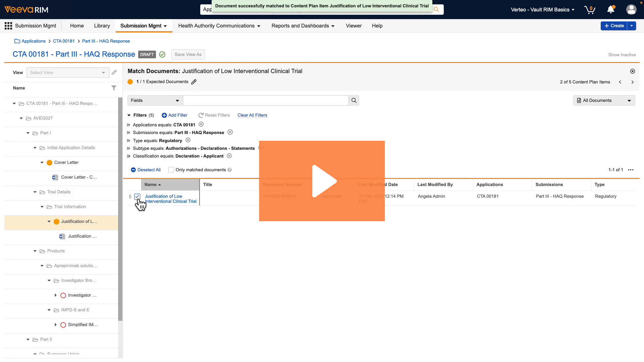644x362 pixels.
Task: Open the All Documents dropdown
Action: [x=604, y=101]
